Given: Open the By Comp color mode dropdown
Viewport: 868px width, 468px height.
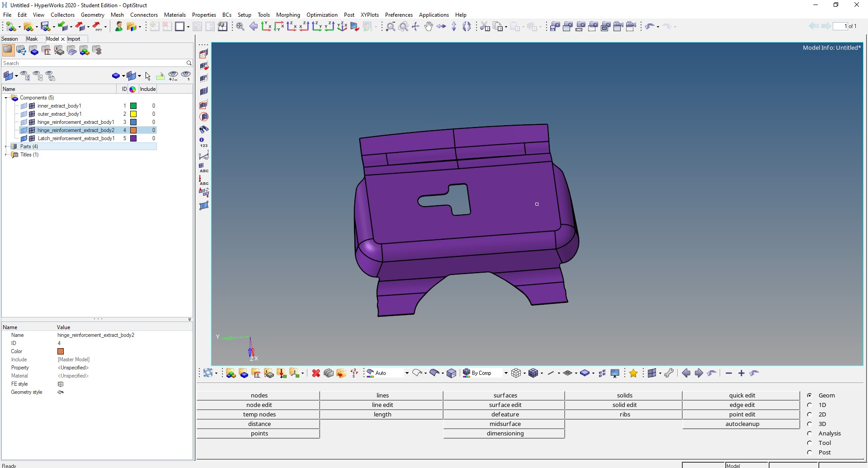Looking at the screenshot, I should click(505, 373).
